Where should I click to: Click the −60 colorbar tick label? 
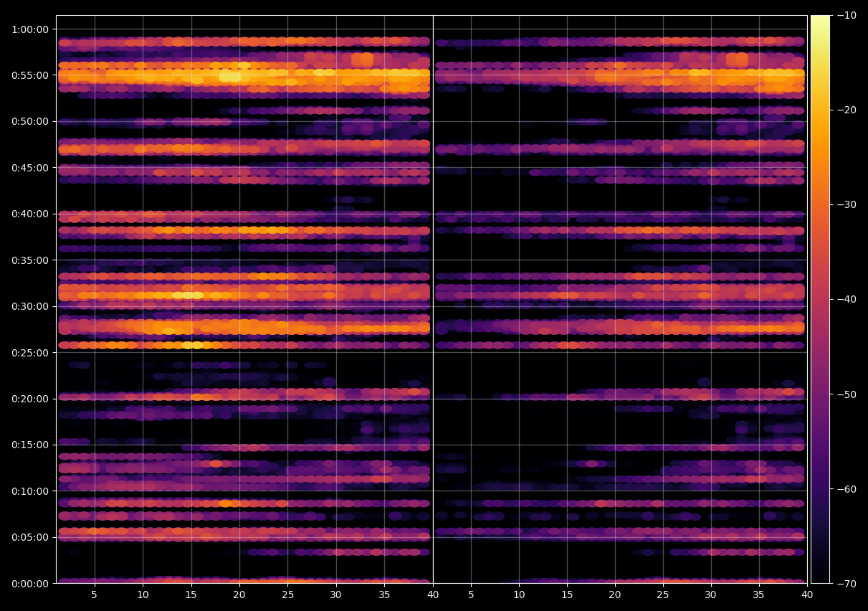(x=846, y=489)
